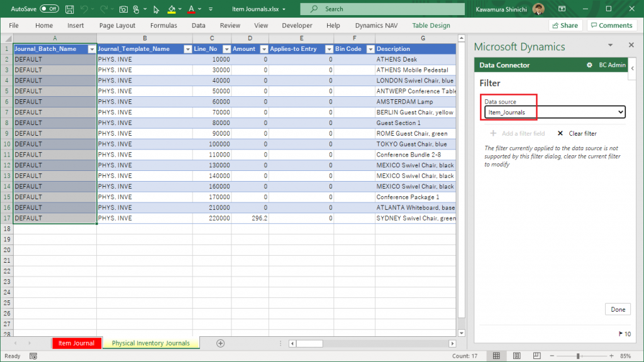Switch to Page Break Preview icon
The image size is (644, 362).
point(537,356)
